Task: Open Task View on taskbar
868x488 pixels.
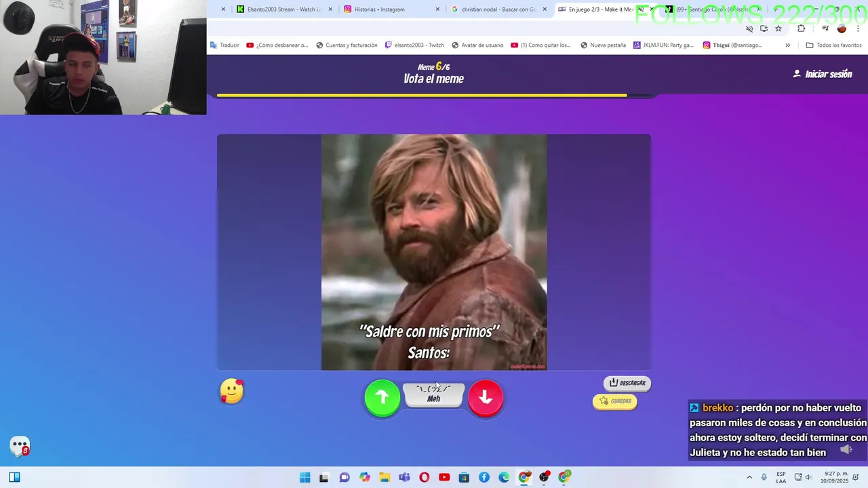Action: pos(324,477)
